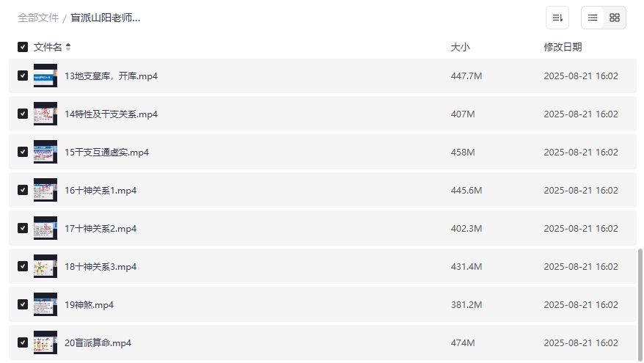The height and width of the screenshot is (363, 644).
Task: Select the 19神煞.mp4 file name
Action: (89, 304)
